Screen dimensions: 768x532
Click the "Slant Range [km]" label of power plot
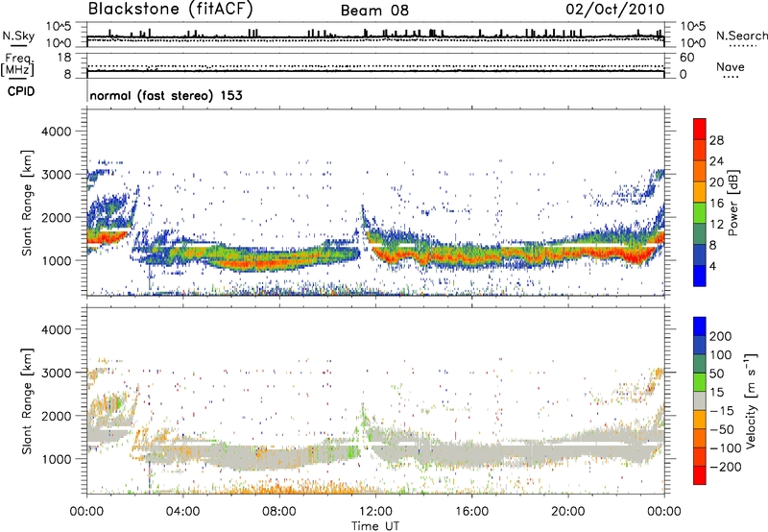[27, 203]
